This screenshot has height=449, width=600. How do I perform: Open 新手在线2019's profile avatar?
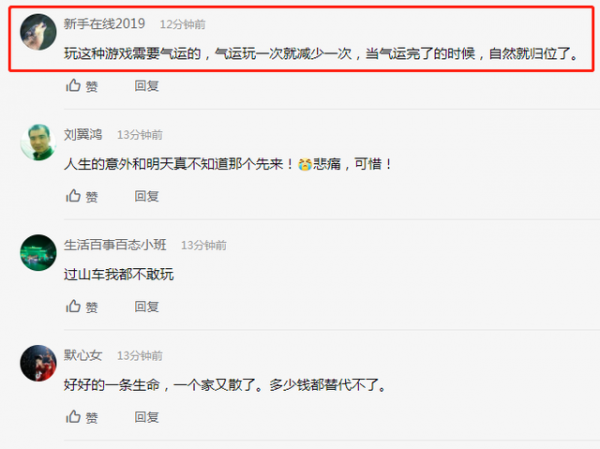[x=38, y=32]
